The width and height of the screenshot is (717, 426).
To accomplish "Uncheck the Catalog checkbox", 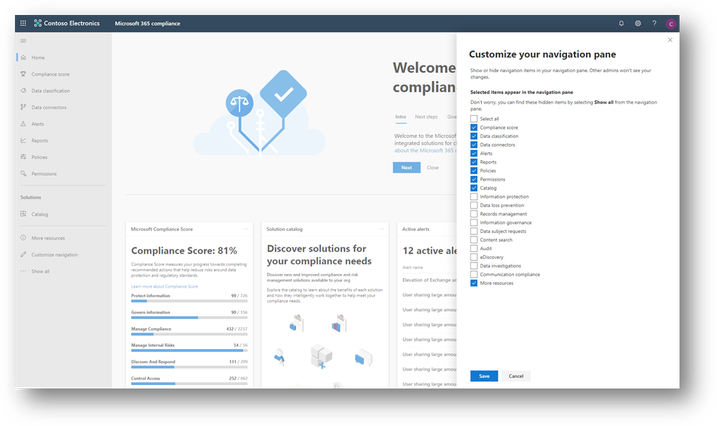I will click(474, 188).
